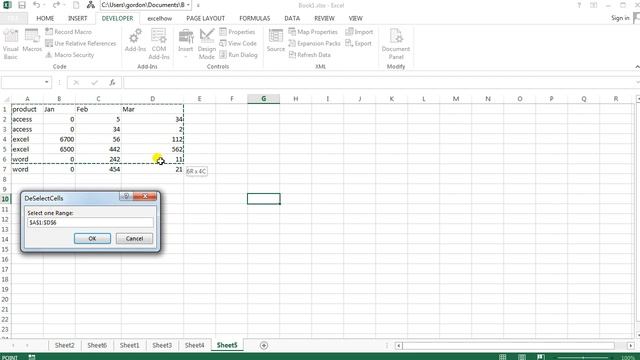
Task: Open Macro Security settings
Action: [69, 55]
